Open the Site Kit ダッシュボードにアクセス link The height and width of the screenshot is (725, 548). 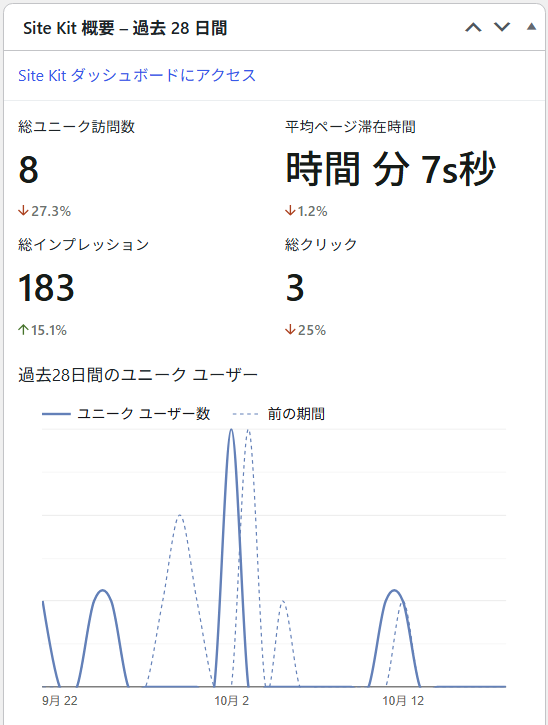(x=137, y=75)
